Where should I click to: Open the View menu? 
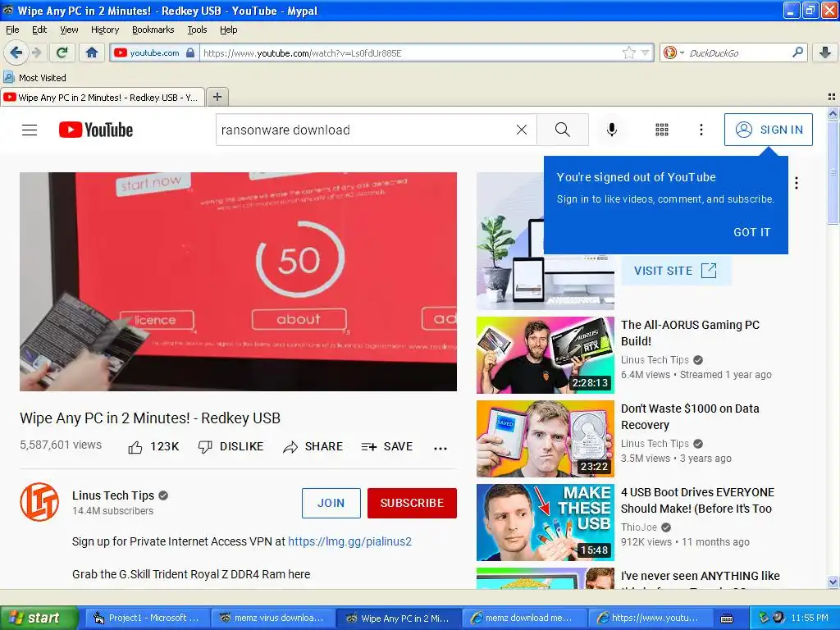(69, 30)
